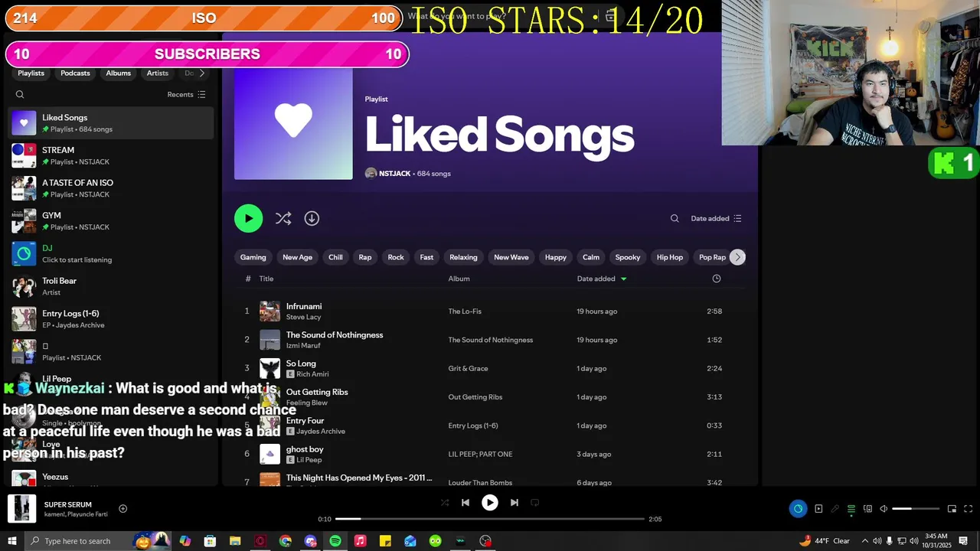Play the Liked Songs playlist with green button

[x=248, y=218]
